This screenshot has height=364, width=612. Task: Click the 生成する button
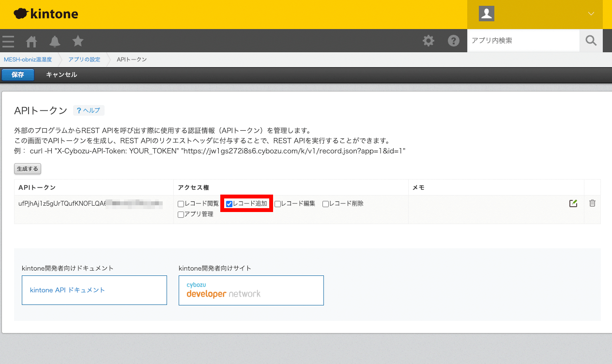[28, 169]
